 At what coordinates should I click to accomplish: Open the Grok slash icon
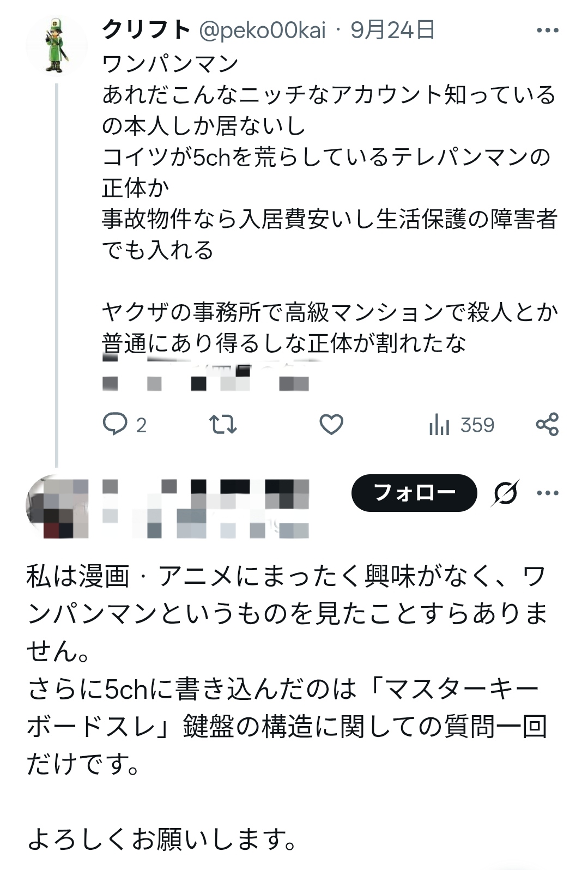(505, 493)
